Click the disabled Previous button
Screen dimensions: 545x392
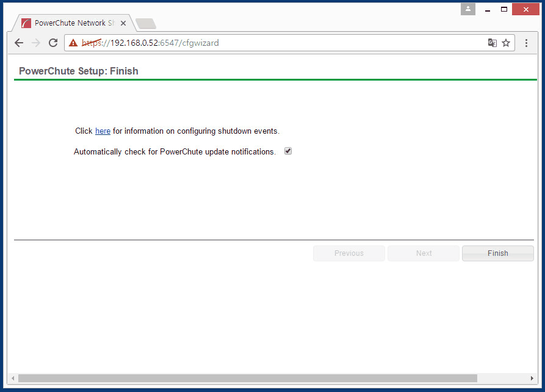click(349, 253)
